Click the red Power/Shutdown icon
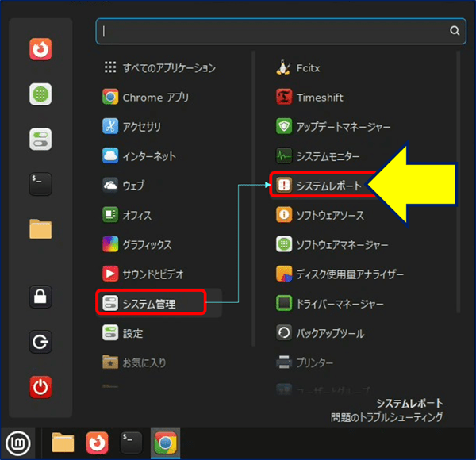 pos(40,387)
